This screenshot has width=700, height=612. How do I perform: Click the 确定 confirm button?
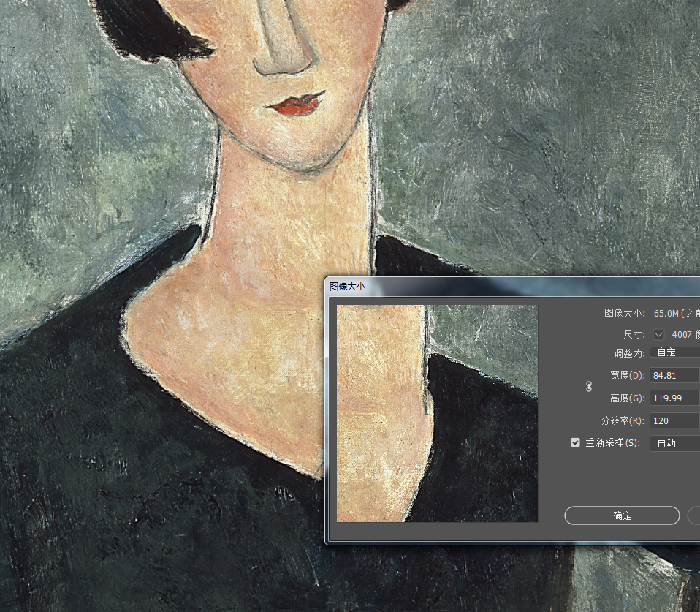coord(622,515)
